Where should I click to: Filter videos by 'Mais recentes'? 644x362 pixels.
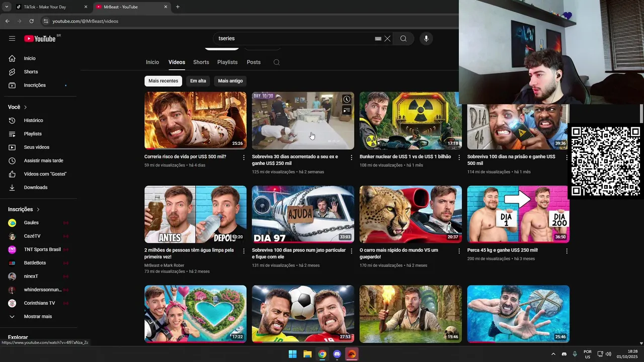(x=163, y=81)
